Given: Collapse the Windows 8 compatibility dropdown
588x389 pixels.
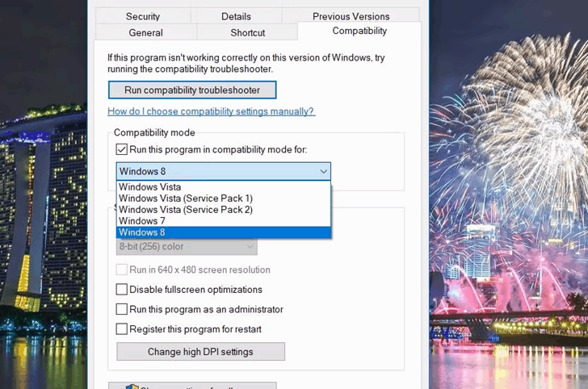Looking at the screenshot, I should point(224,171).
